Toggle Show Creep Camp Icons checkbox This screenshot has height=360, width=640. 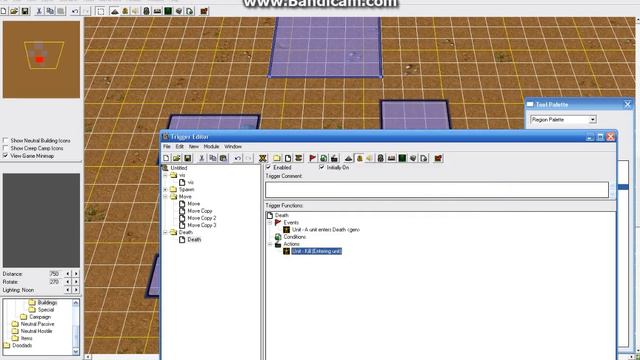coord(5,148)
